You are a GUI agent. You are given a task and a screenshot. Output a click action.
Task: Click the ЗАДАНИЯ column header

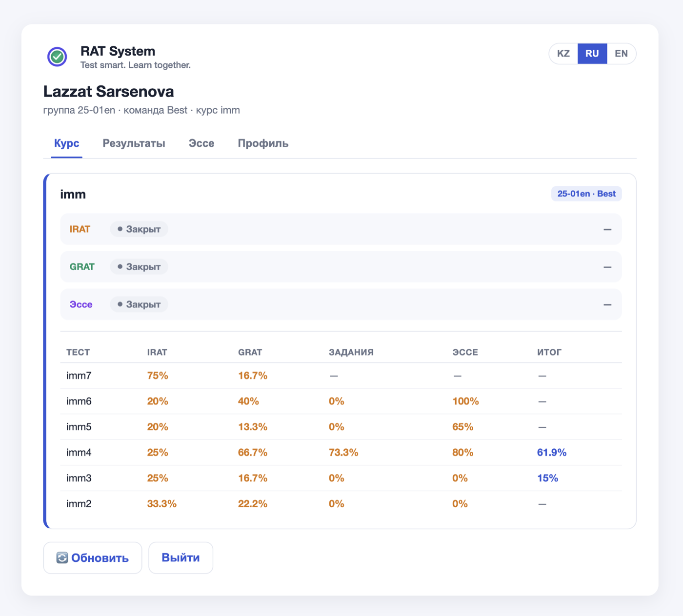tap(351, 352)
